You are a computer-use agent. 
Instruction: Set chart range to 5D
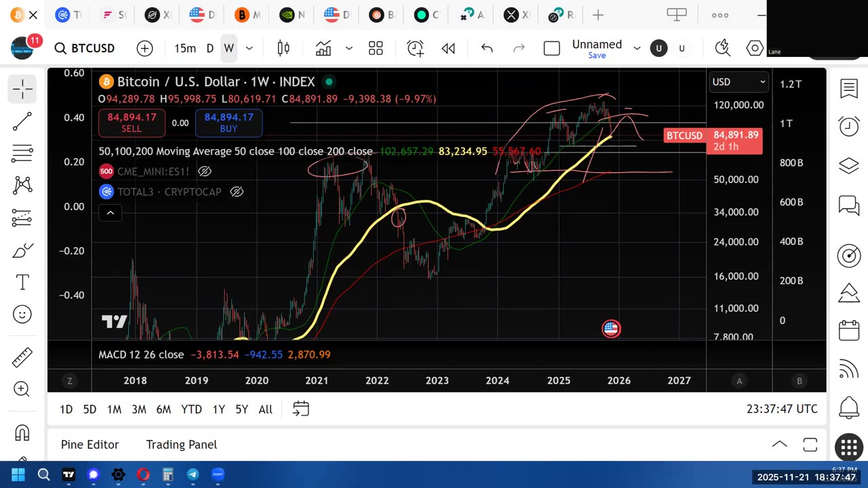click(90, 409)
